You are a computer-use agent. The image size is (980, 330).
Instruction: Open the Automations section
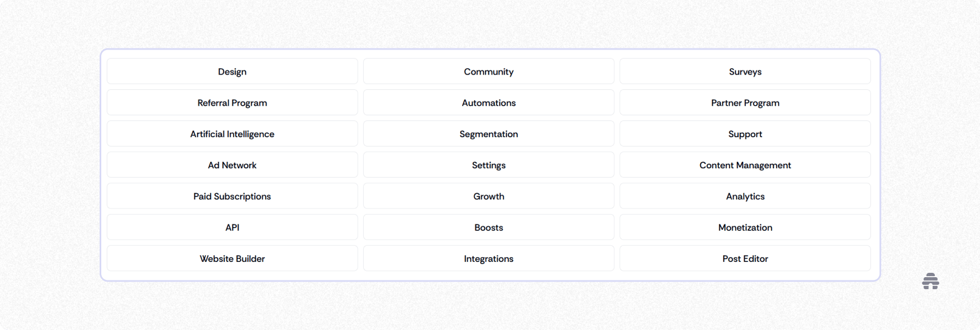click(488, 102)
